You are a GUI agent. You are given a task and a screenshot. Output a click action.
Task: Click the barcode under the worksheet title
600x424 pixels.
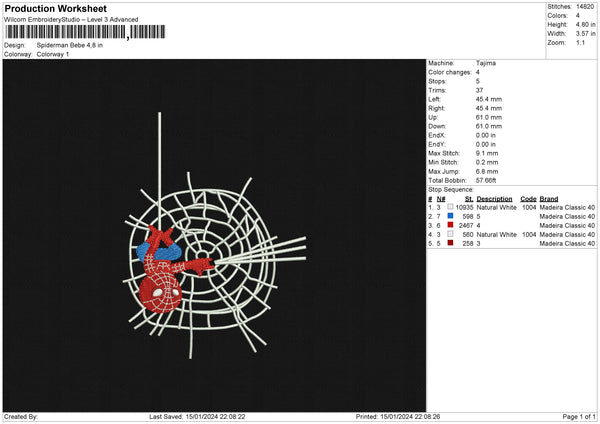tap(85, 32)
